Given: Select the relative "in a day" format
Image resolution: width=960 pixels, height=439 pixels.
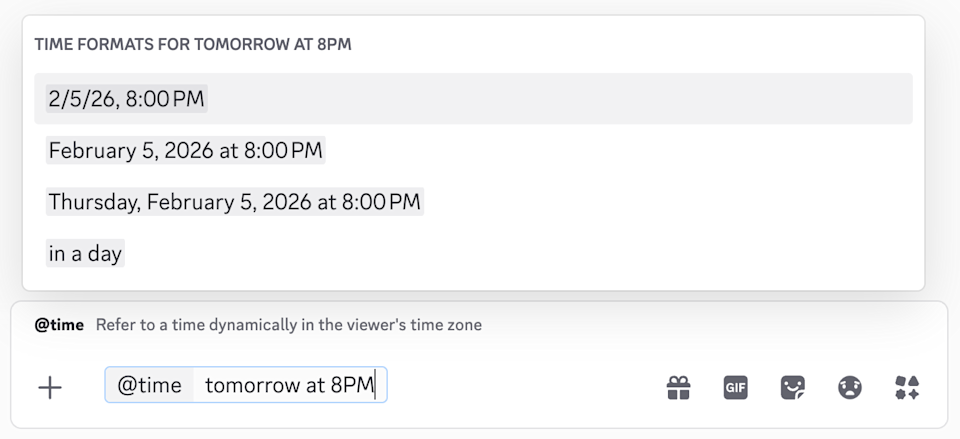Looking at the screenshot, I should tap(85, 254).
